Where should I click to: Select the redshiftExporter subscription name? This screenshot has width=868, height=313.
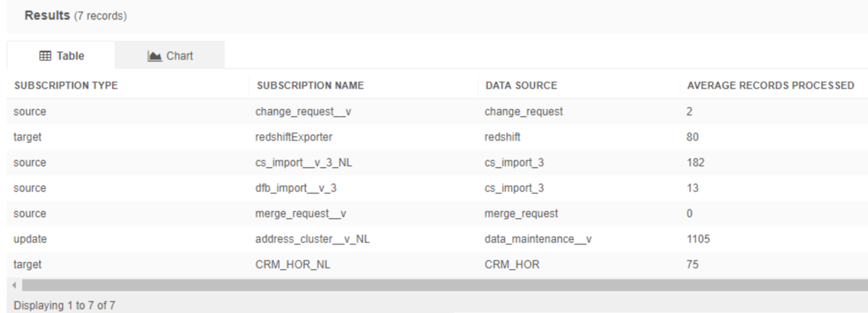(x=294, y=136)
